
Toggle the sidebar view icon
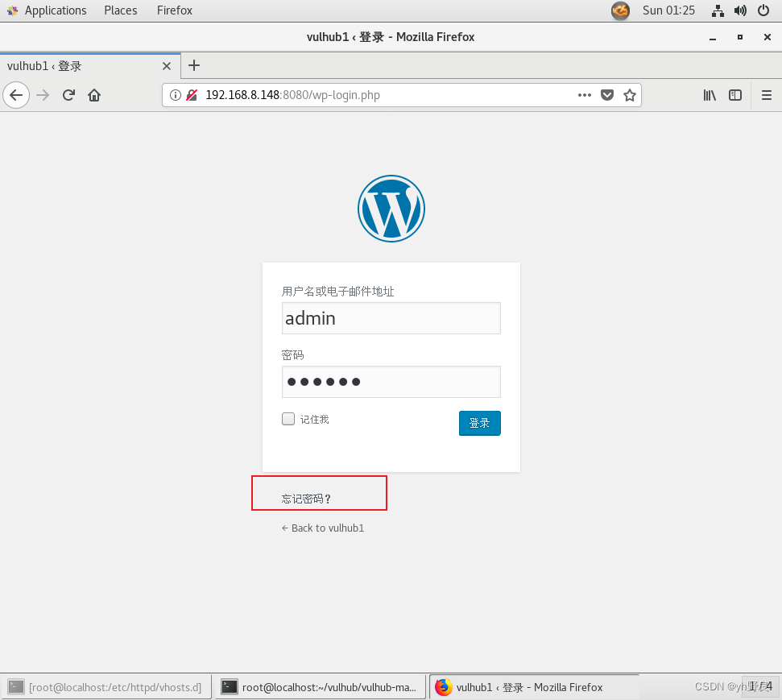[735, 95]
